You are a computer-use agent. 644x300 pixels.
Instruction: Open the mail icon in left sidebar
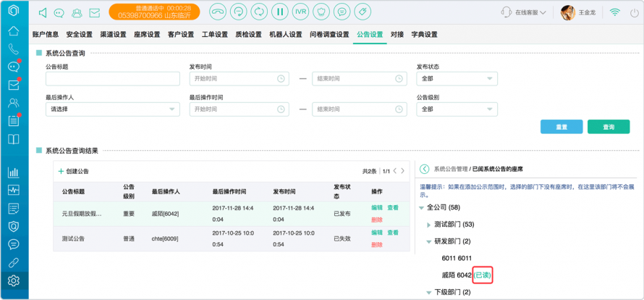click(x=14, y=85)
